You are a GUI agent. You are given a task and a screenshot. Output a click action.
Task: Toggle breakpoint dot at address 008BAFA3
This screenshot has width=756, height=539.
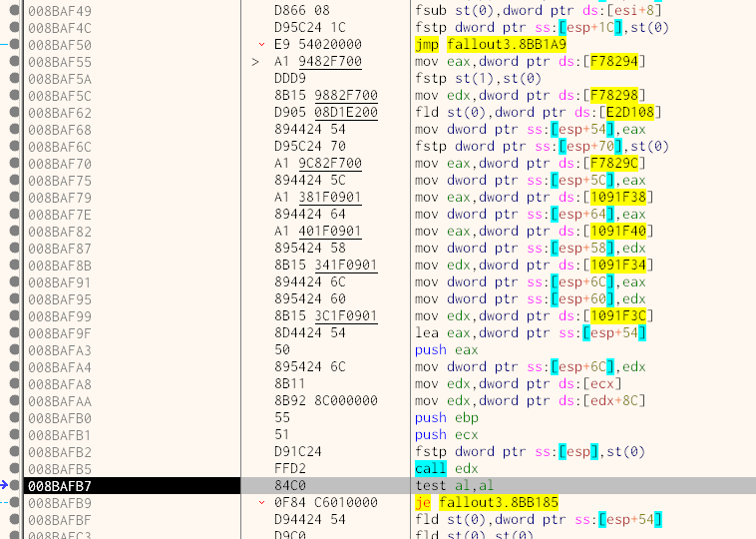[15, 349]
